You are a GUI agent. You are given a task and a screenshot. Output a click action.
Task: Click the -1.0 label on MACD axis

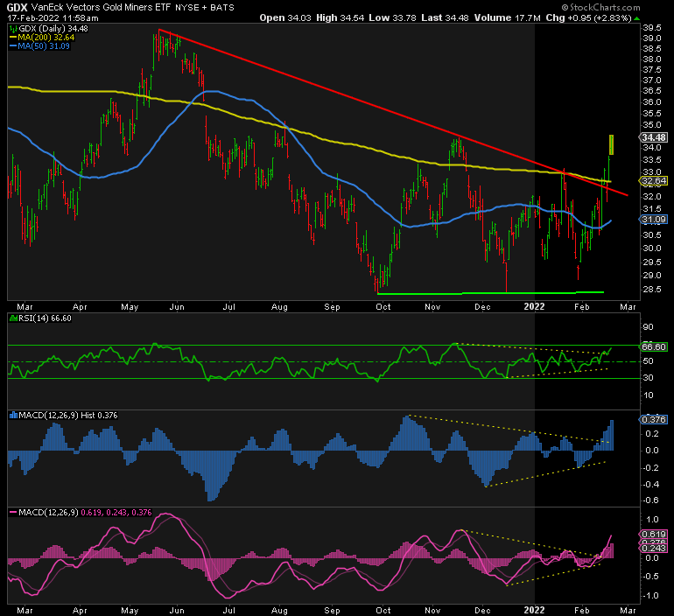pyautogui.click(x=649, y=596)
